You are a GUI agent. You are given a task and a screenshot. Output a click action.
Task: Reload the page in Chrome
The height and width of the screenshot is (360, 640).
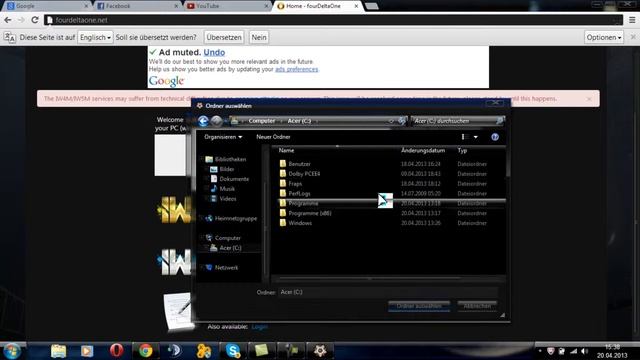pos(35,20)
